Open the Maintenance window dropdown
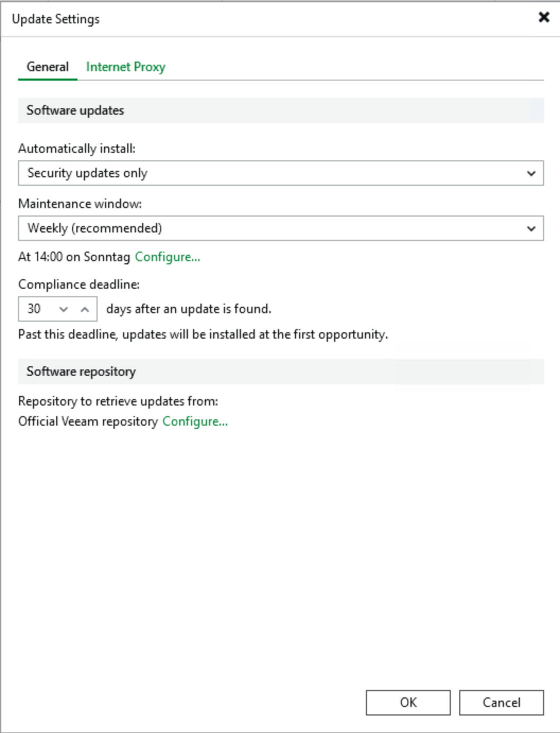Viewport: 560px width, 733px height. pos(281,229)
